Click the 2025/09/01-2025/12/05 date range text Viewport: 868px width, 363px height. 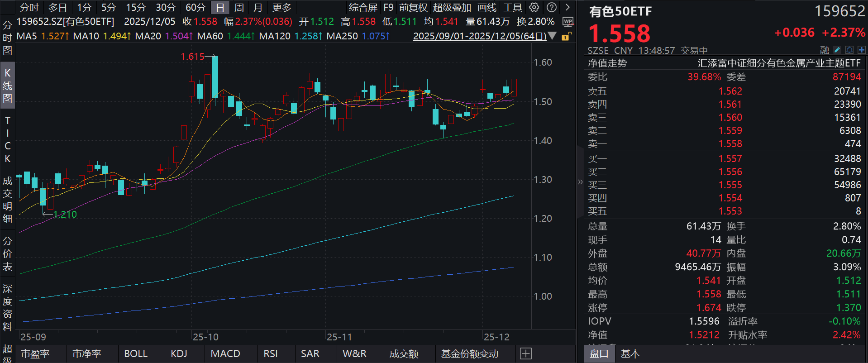pyautogui.click(x=479, y=36)
